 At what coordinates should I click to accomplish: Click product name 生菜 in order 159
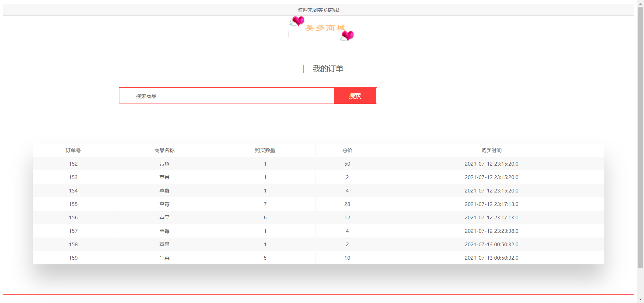(164, 258)
